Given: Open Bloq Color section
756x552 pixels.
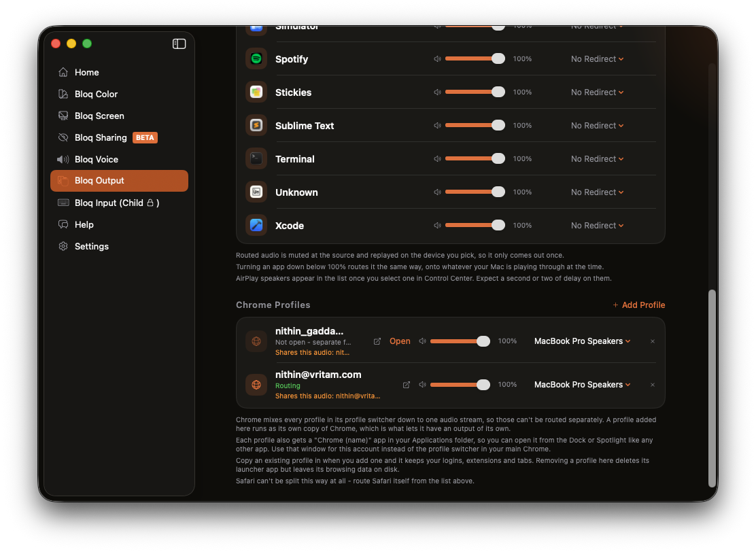Looking at the screenshot, I should point(119,94).
